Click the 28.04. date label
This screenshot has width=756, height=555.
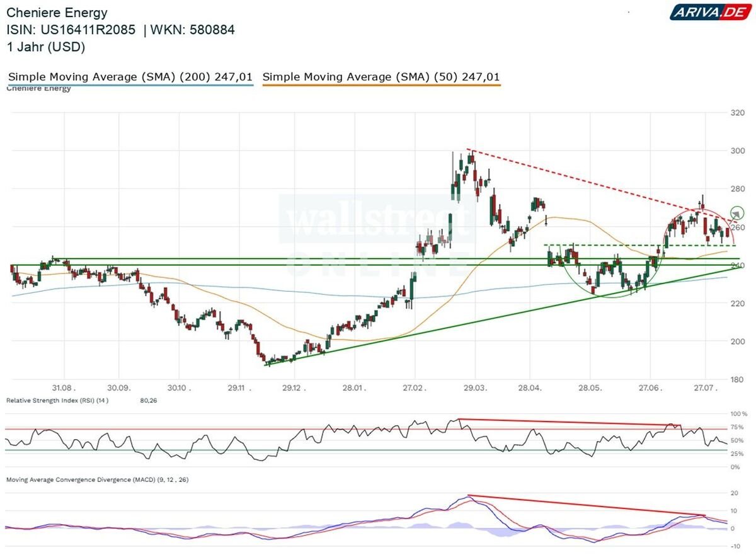[530, 388]
